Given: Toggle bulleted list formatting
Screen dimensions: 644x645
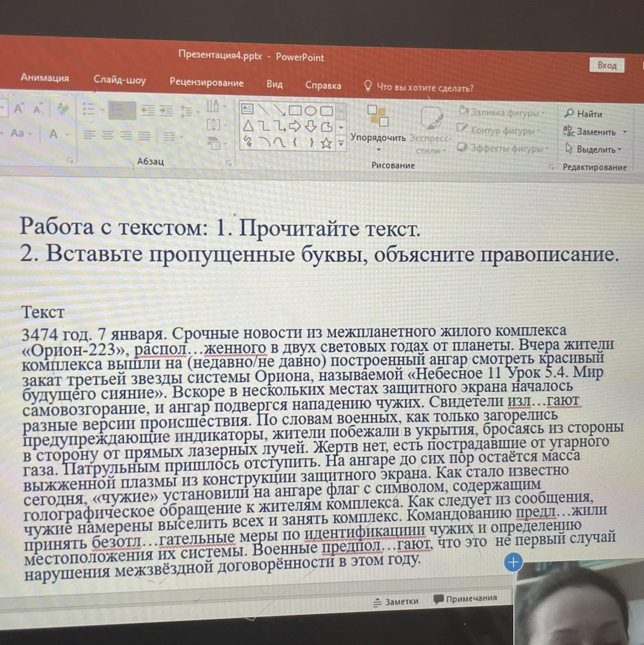Looking at the screenshot, I should (x=89, y=109).
